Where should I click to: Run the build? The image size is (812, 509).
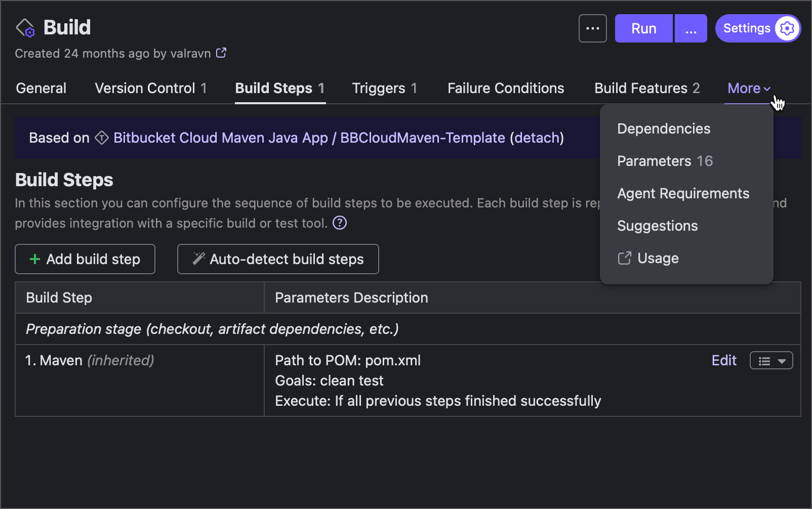(643, 28)
